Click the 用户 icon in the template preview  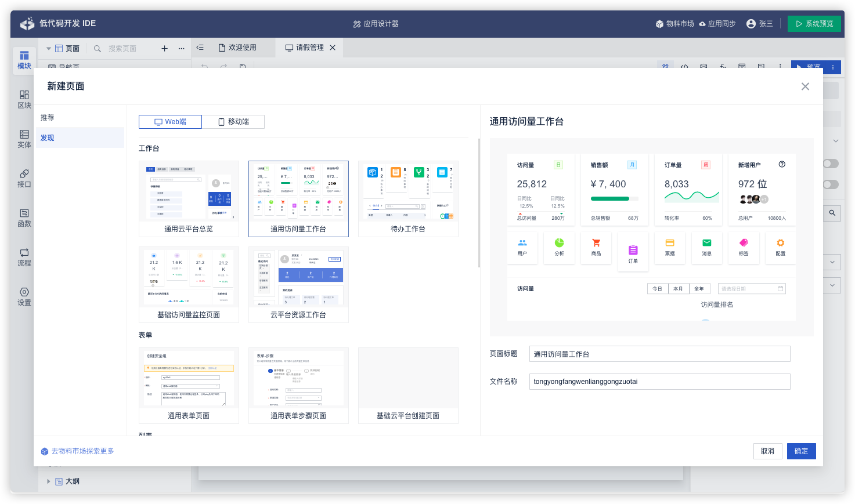522,247
